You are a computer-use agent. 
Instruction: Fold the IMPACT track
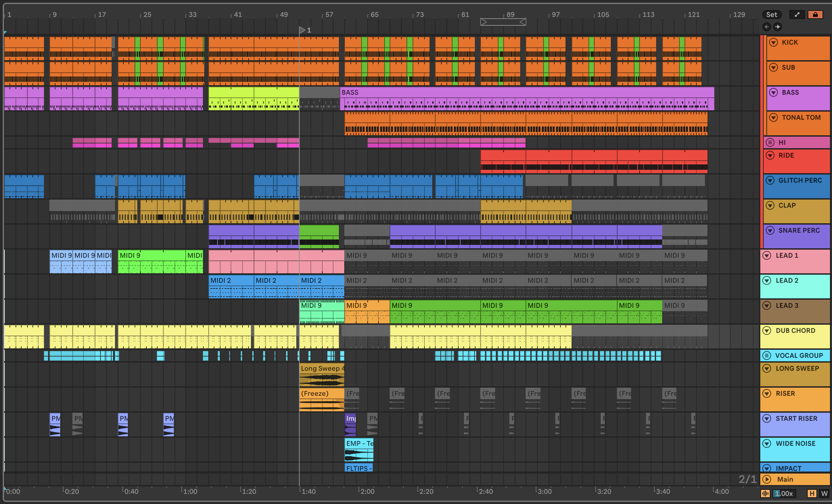pos(767,468)
